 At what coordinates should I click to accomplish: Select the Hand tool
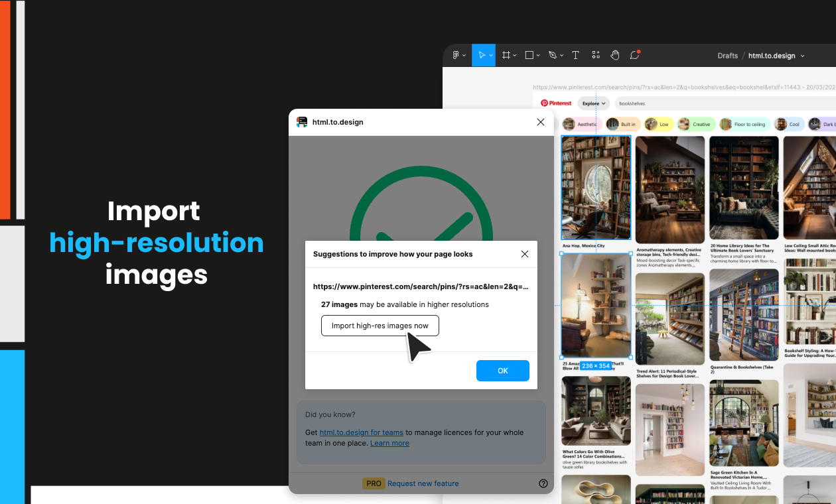(x=615, y=56)
